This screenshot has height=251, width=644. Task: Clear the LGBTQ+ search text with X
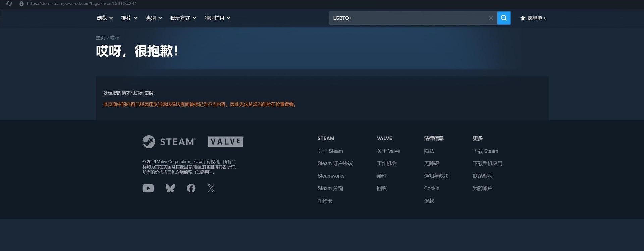[x=491, y=18]
